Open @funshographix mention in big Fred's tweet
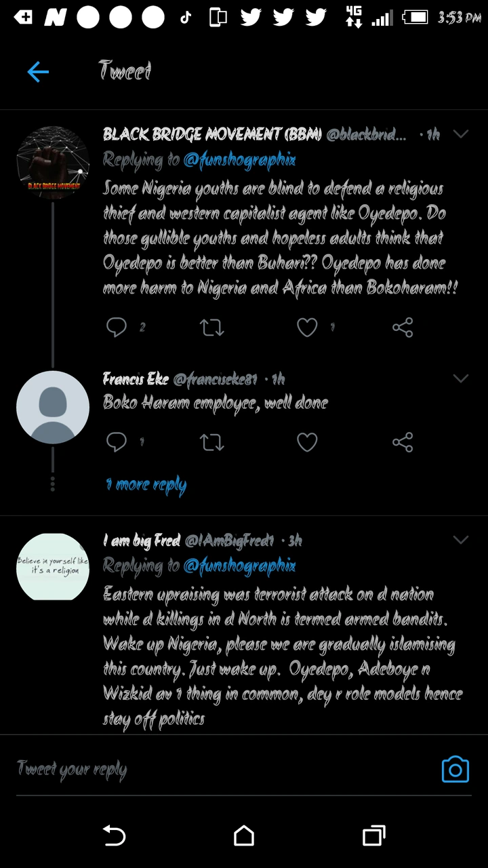 pos(239,566)
